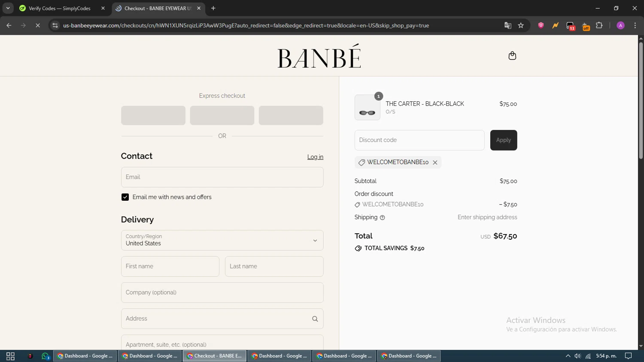This screenshot has height=362, width=644.
Task: Click the Log in link
Action: coord(315,157)
